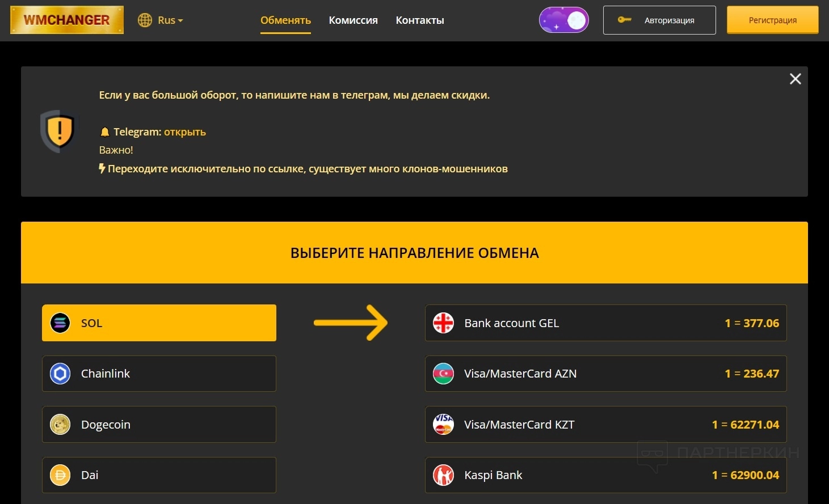Image resolution: width=829 pixels, height=504 pixels.
Task: Toggle the dark/light theme switch
Action: coord(564,20)
